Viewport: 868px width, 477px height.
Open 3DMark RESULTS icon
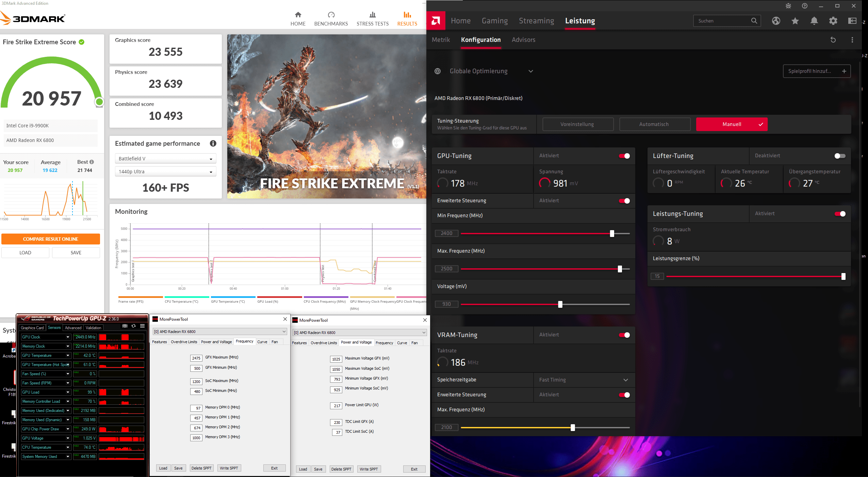407,15
